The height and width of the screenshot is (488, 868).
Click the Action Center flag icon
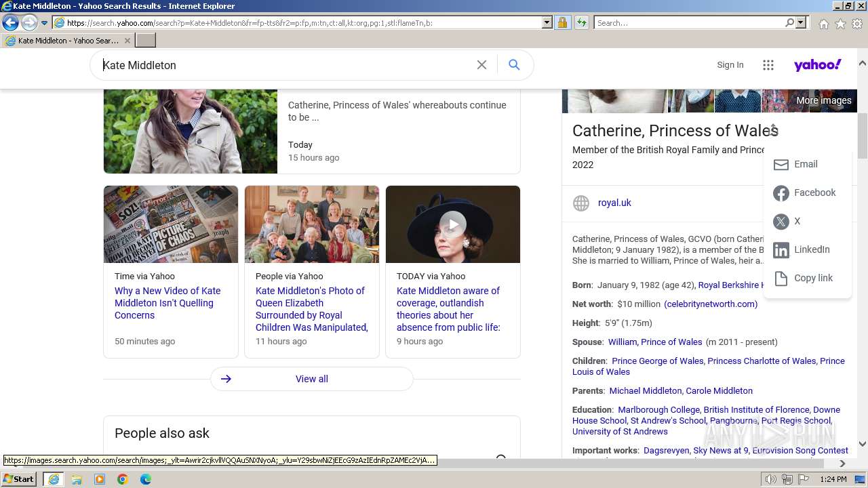804,479
